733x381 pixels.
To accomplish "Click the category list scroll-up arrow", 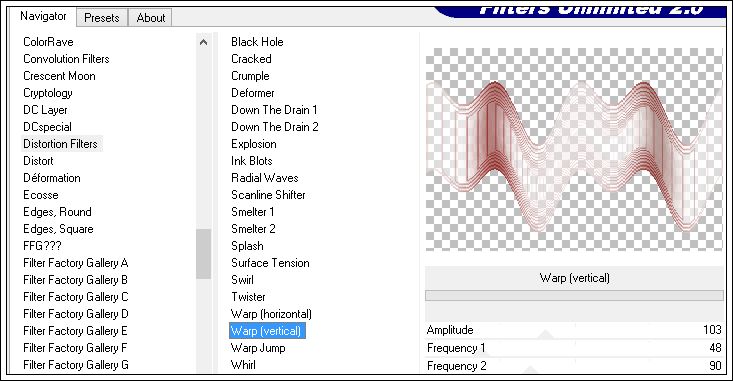I will pyautogui.click(x=203, y=42).
